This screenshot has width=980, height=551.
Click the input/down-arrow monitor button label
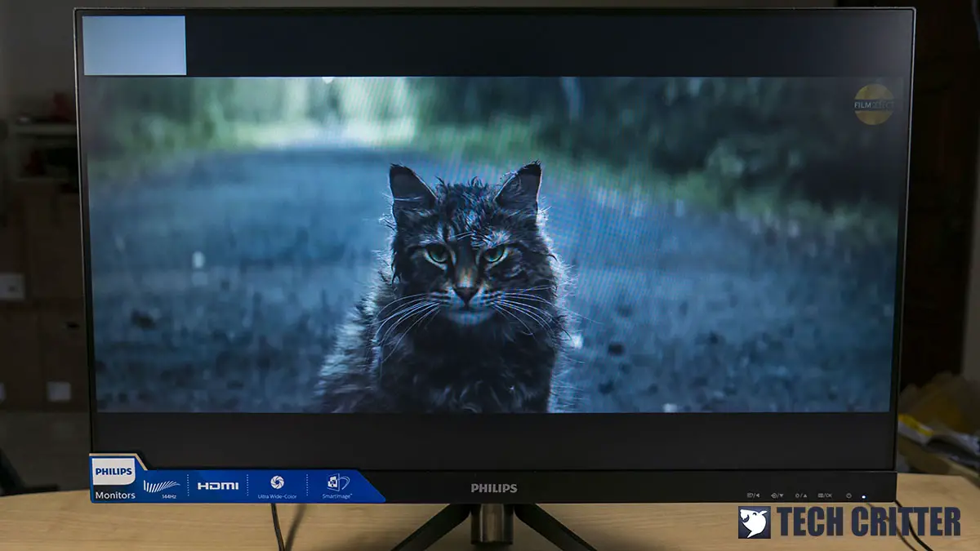pyautogui.click(x=777, y=495)
